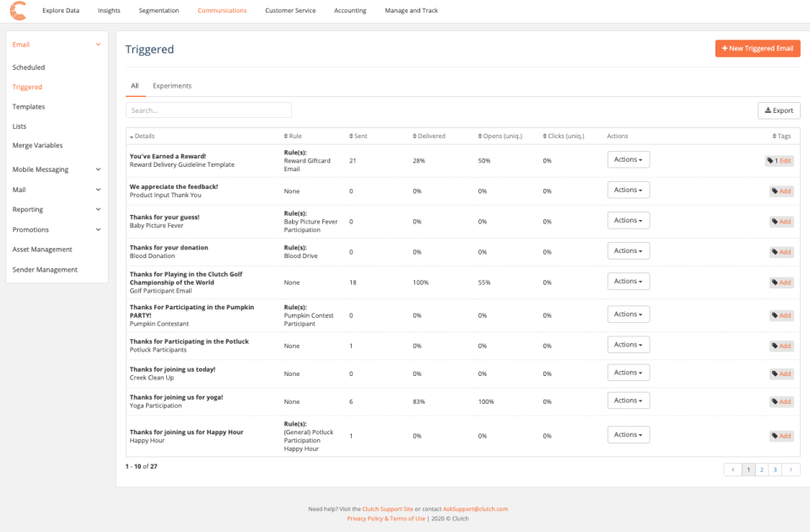Select the tag Add icon for Blood Donation row
The width and height of the screenshot is (810, 532).
coord(776,251)
